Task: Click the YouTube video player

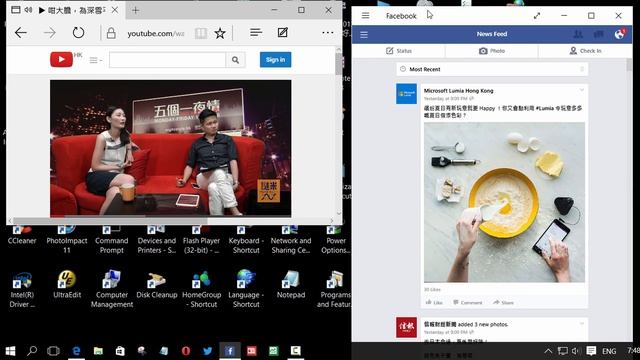Action: click(x=171, y=148)
